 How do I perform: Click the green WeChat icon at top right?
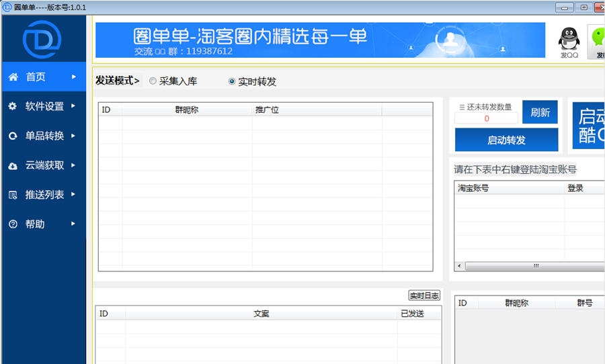point(598,42)
